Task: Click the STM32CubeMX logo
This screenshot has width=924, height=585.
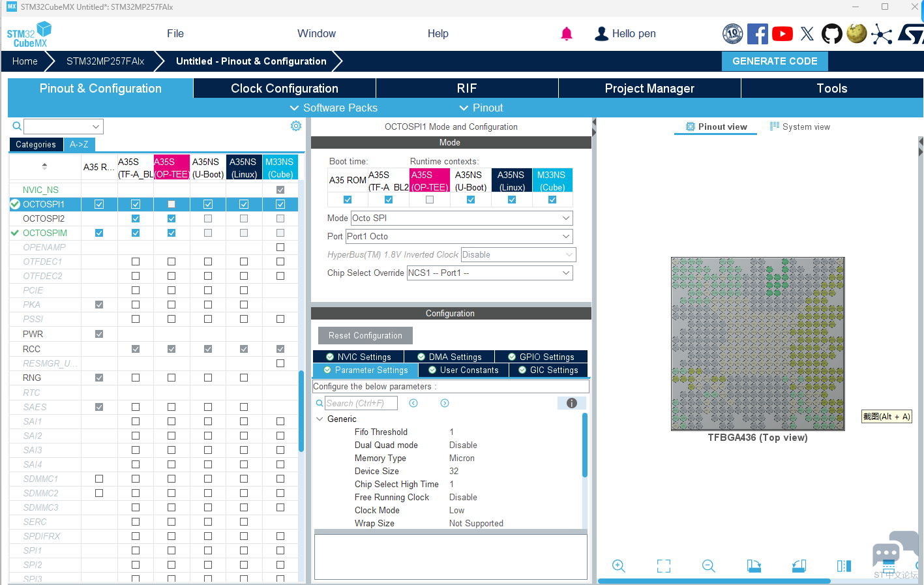Action: point(29,34)
